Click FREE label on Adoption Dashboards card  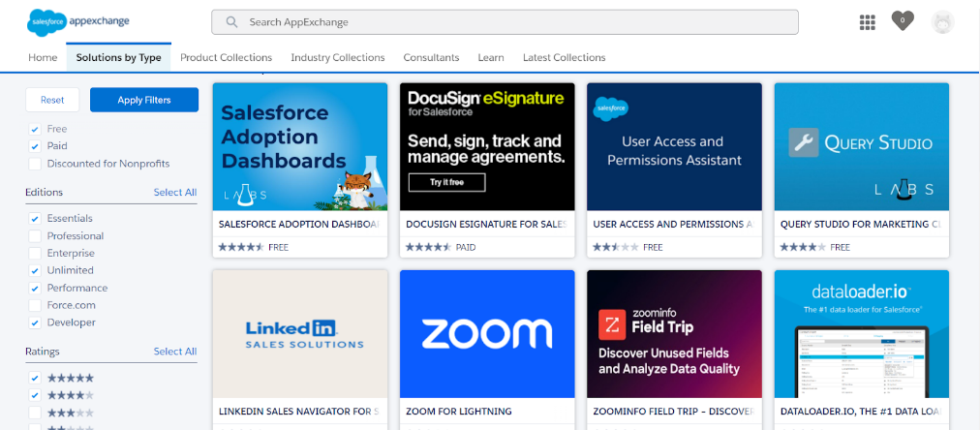[x=278, y=248]
